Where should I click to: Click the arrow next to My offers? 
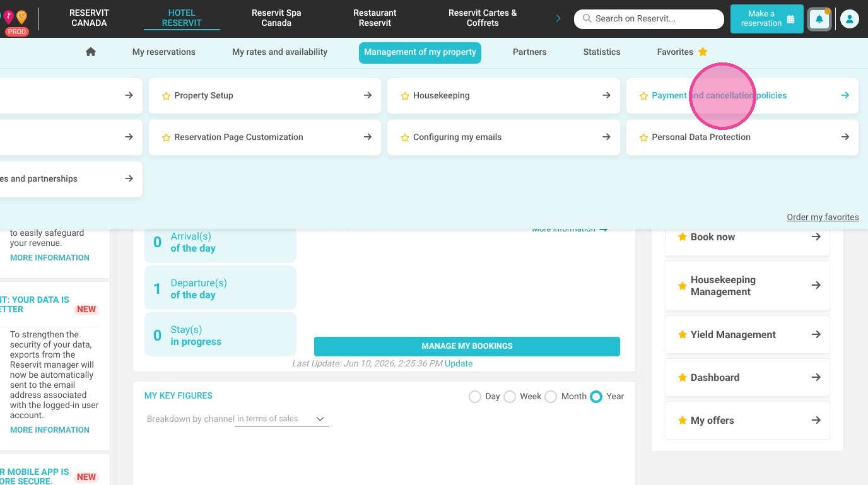[816, 420]
